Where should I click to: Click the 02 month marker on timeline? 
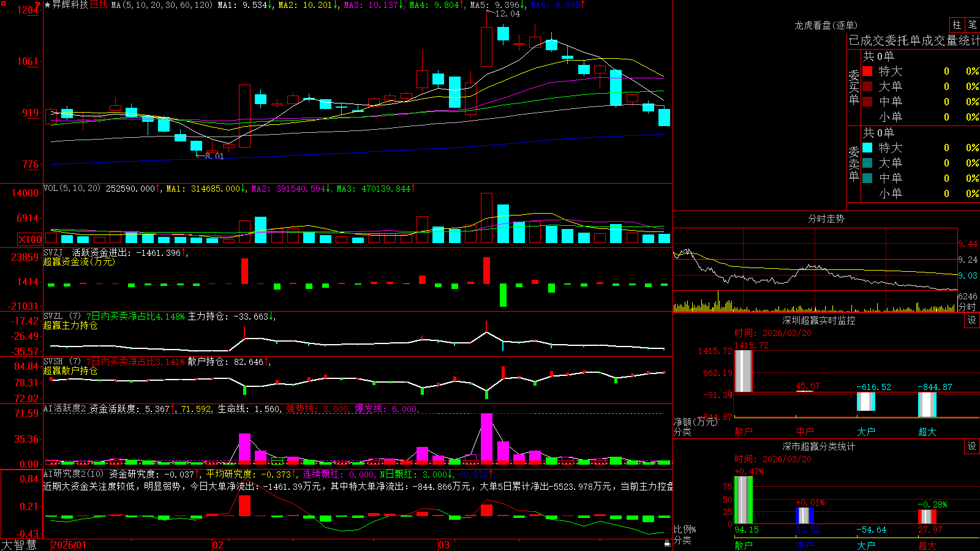coord(218,545)
